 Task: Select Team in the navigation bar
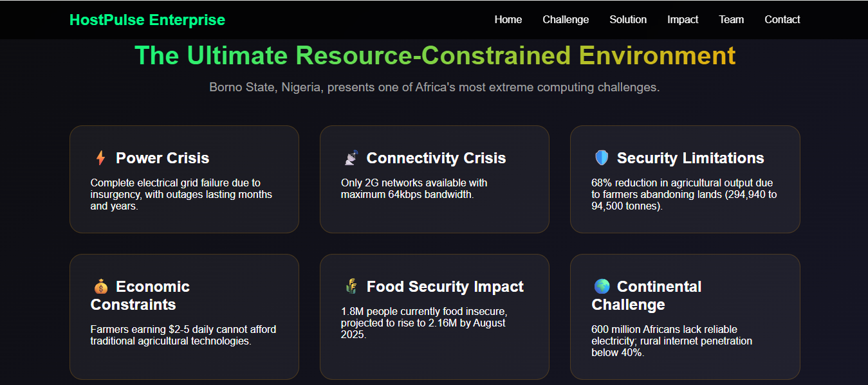point(731,19)
